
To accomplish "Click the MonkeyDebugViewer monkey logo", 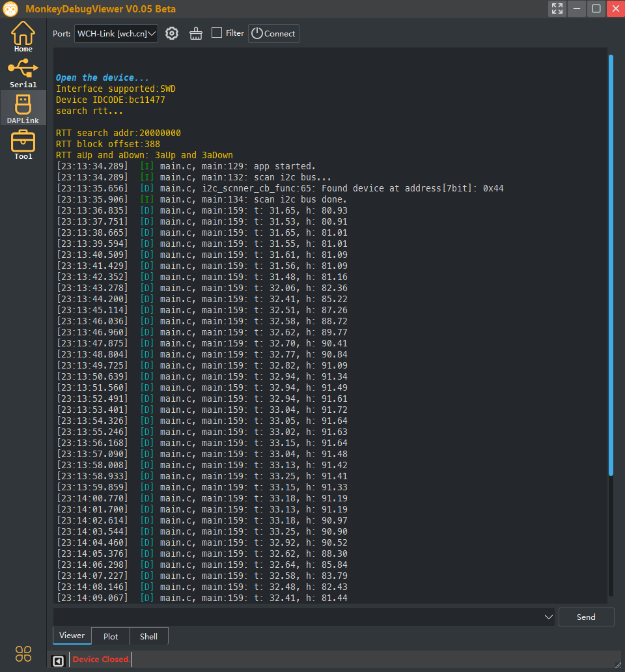I will coord(10,9).
